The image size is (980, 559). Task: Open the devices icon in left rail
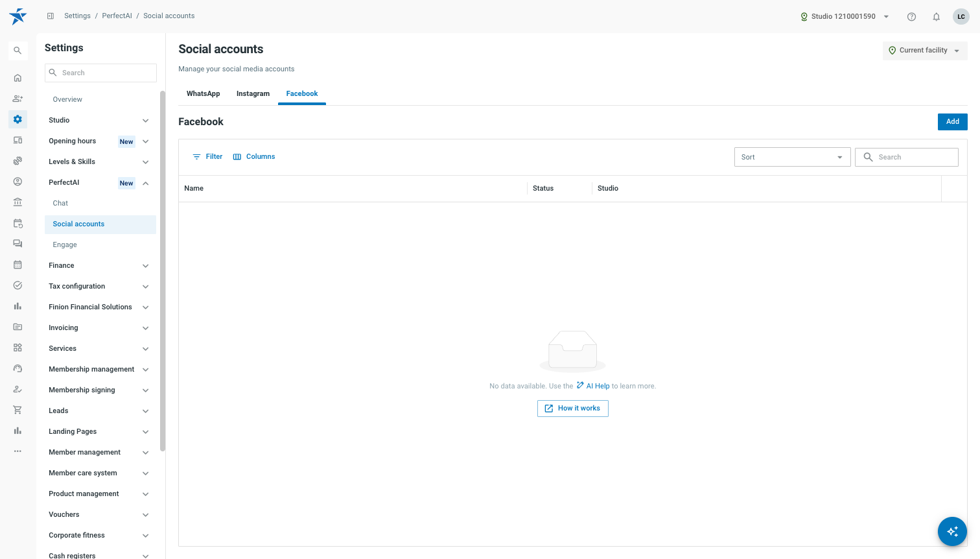17,140
